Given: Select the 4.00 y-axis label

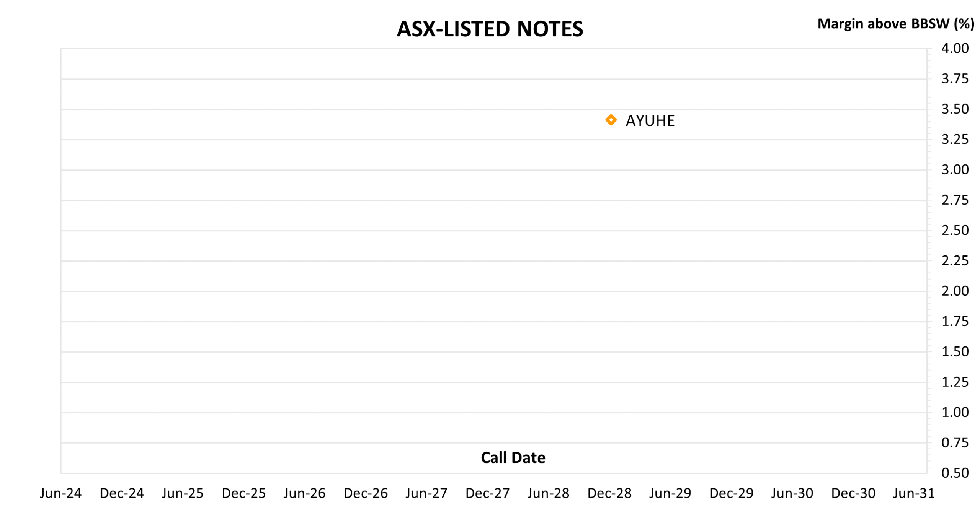Looking at the screenshot, I should point(955,49).
